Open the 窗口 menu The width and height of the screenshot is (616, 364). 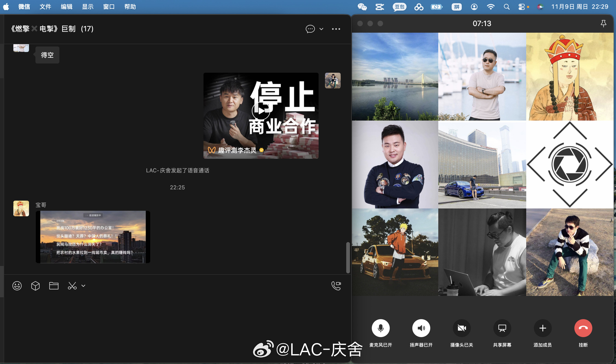pos(109,7)
